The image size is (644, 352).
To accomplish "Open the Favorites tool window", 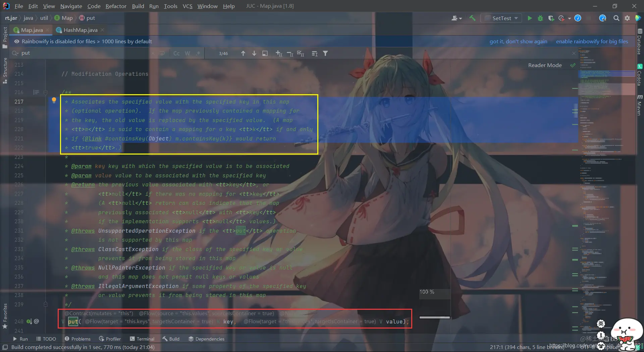I will (5, 316).
